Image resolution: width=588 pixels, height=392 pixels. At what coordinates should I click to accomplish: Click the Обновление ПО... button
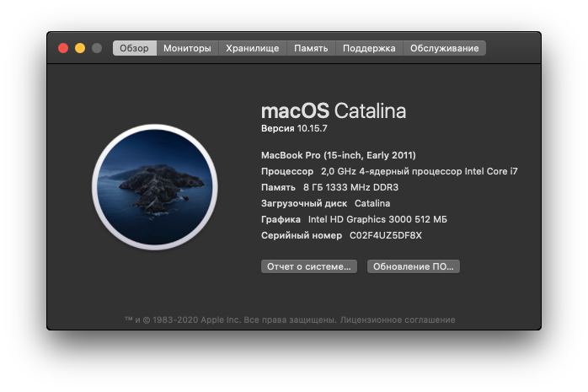[414, 266]
